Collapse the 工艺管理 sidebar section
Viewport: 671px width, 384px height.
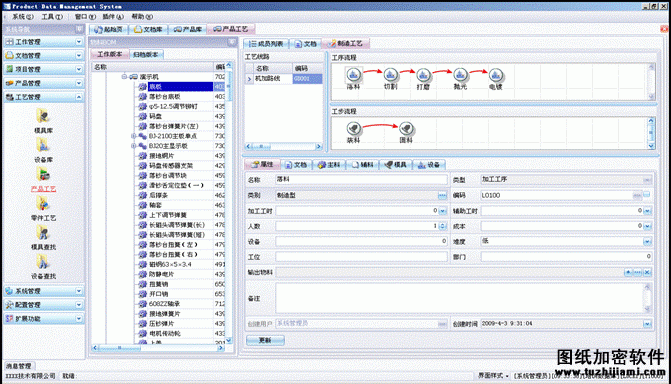(x=79, y=97)
